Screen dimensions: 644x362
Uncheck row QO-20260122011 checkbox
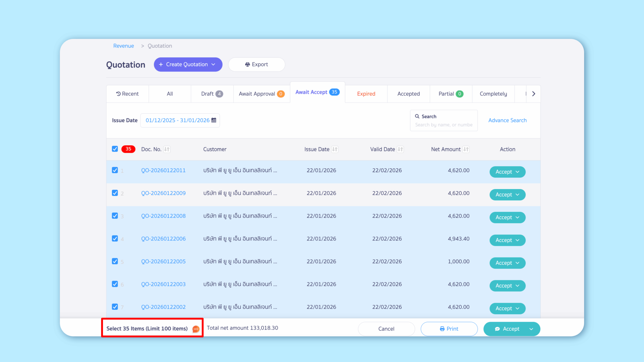point(115,170)
